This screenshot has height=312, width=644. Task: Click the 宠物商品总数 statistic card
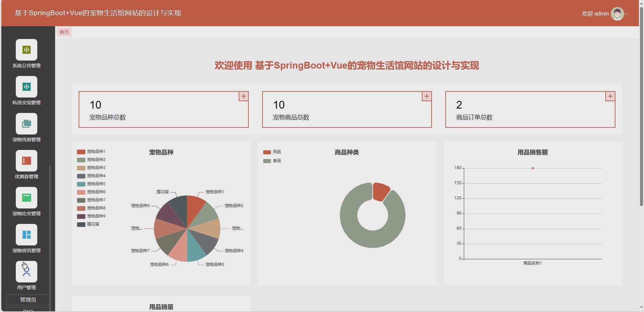(347, 109)
